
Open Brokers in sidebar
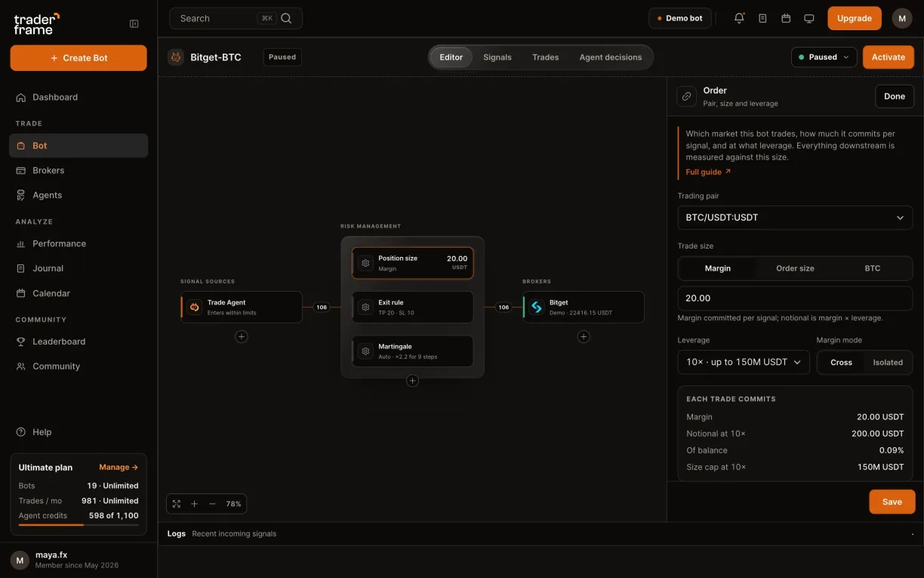click(79, 171)
